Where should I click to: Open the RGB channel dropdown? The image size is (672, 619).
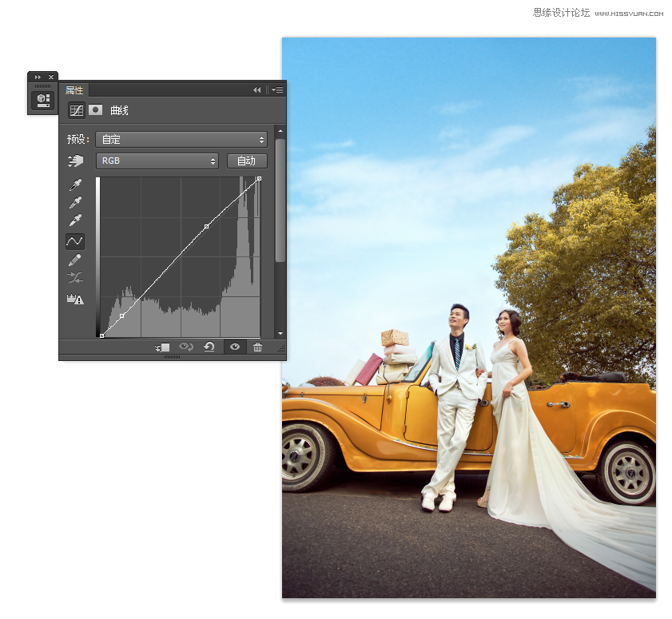pyautogui.click(x=157, y=161)
